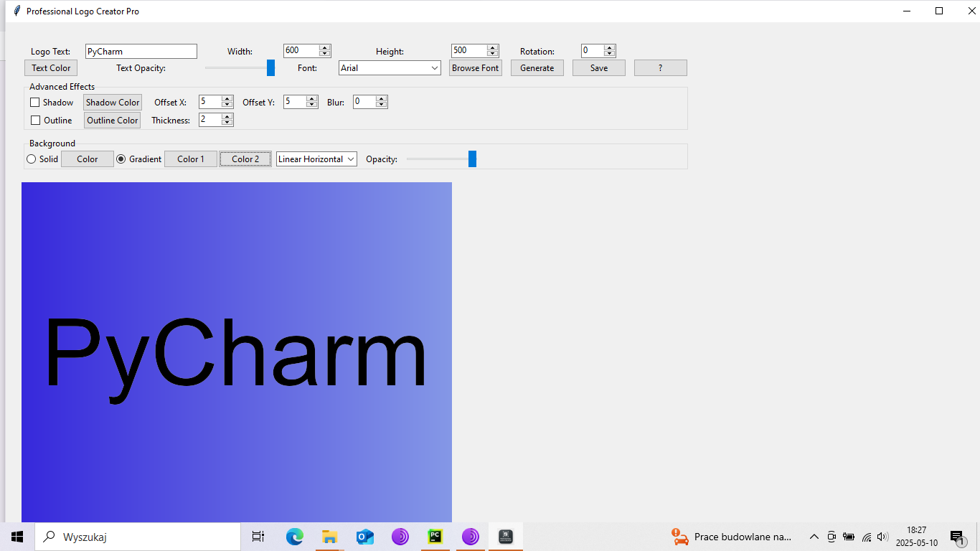Click the Shadow Color button
Viewport: 980px width, 551px height.
click(113, 103)
